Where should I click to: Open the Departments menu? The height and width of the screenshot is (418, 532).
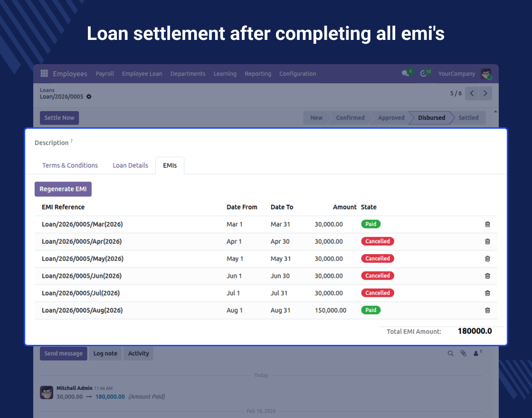point(188,74)
